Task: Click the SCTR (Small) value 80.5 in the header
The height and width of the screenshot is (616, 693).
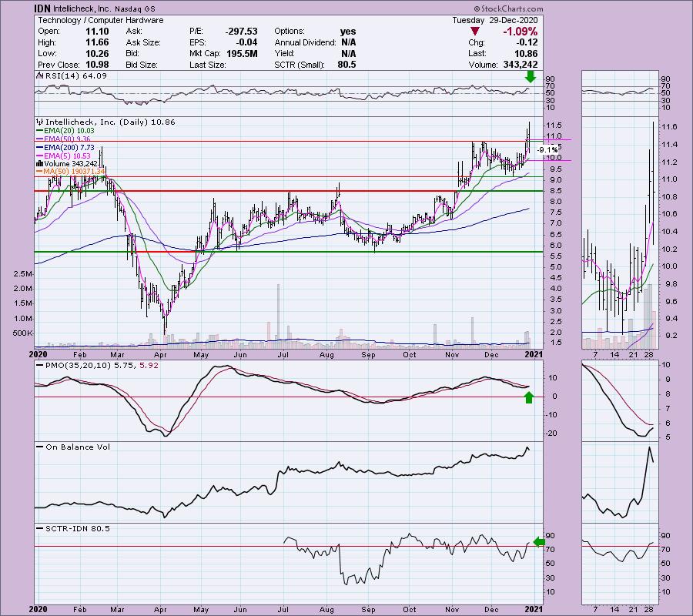Action: pos(347,65)
